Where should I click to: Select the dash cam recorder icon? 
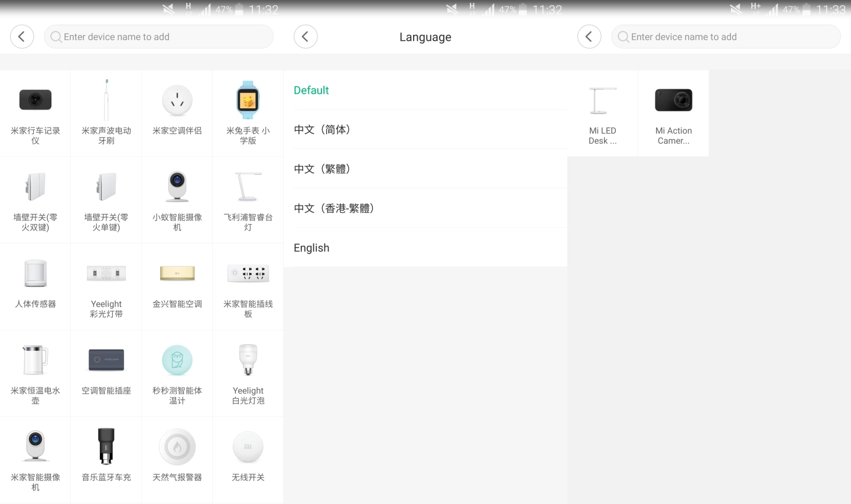pyautogui.click(x=35, y=100)
